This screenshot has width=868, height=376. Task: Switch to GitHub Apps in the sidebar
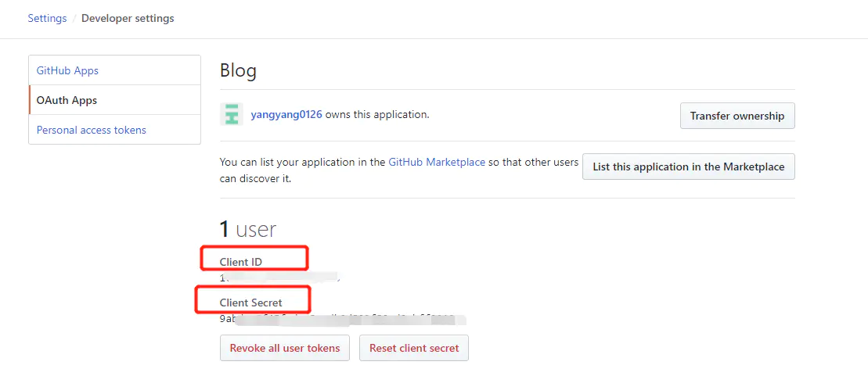click(x=67, y=70)
